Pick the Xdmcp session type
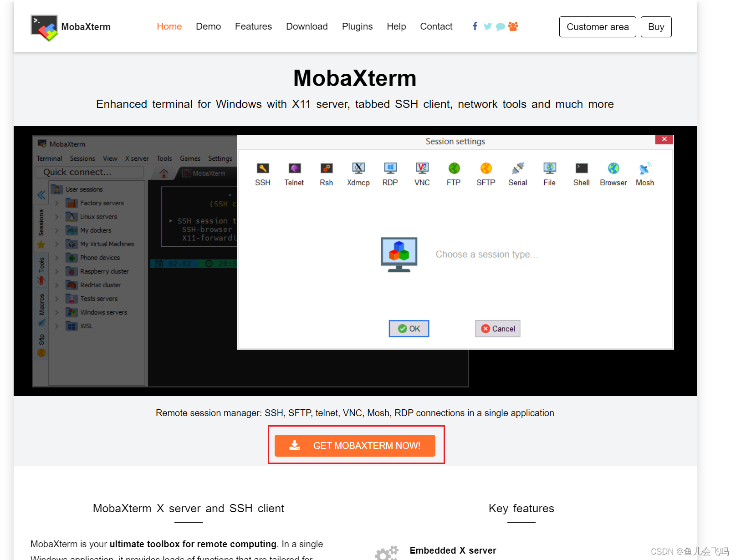 [358, 173]
